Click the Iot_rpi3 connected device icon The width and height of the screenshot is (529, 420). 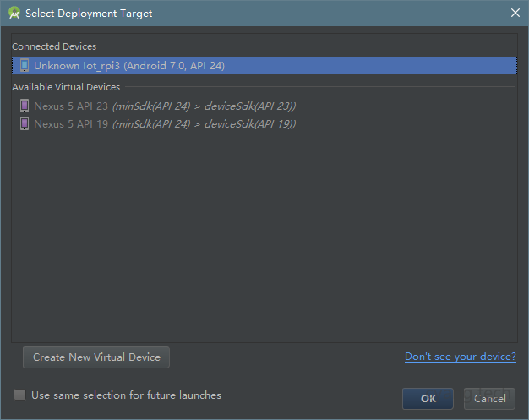pos(24,65)
